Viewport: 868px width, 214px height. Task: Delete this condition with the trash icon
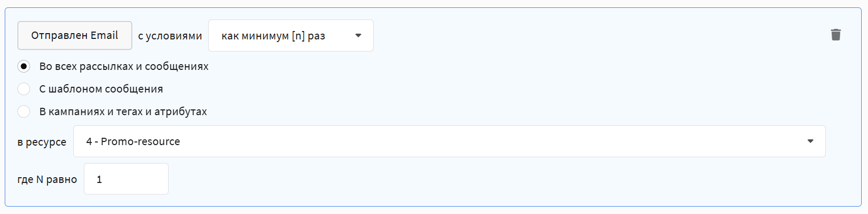835,35
